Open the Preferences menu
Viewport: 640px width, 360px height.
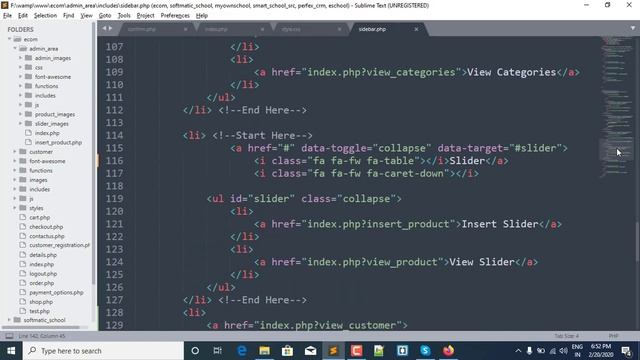[x=175, y=16]
